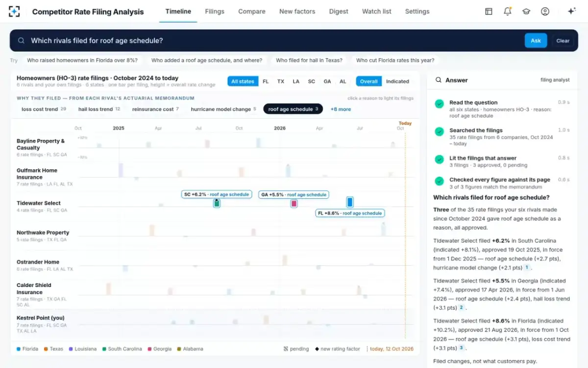The image size is (588, 368).
Task: Try 'Who added a roof age schedule' suggestion
Action: click(x=207, y=60)
